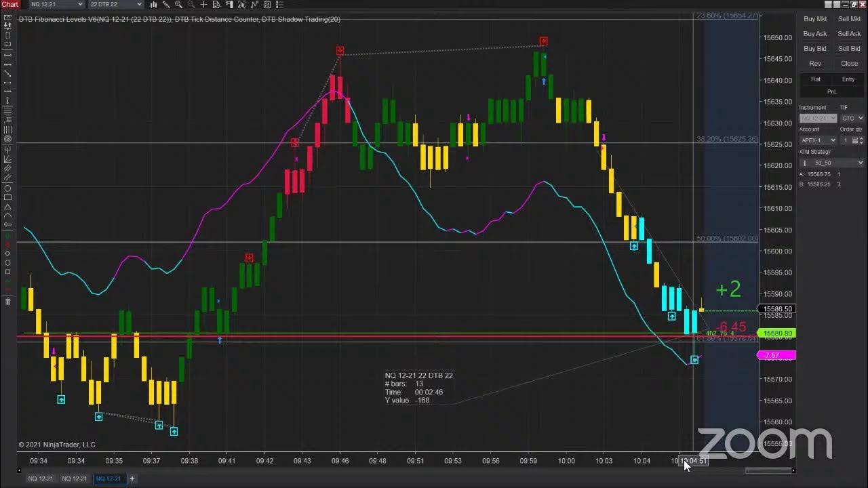Open the chart properties list icon
The height and width of the screenshot is (488, 868).
point(280,5)
